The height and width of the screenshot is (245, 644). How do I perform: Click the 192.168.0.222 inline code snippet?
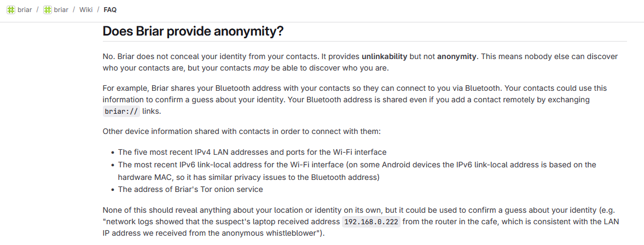(372, 222)
